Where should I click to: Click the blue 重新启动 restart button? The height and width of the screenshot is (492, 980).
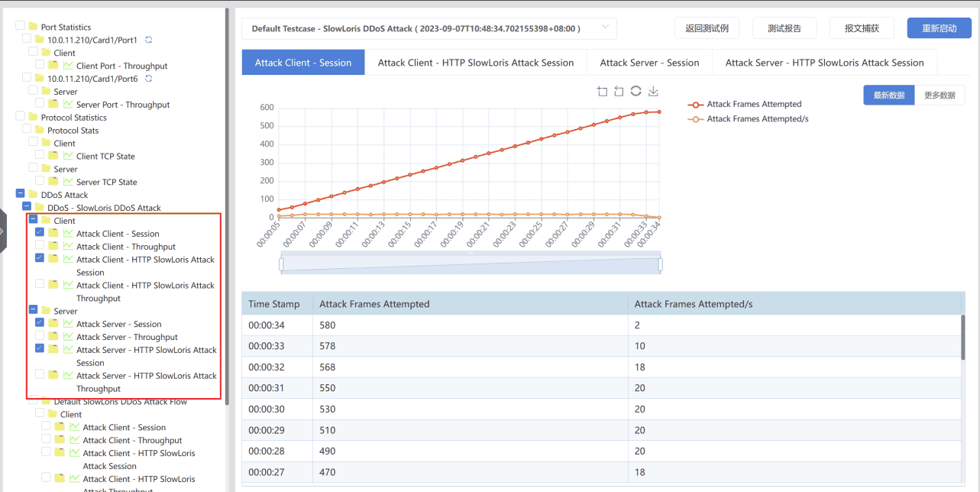pyautogui.click(x=939, y=28)
